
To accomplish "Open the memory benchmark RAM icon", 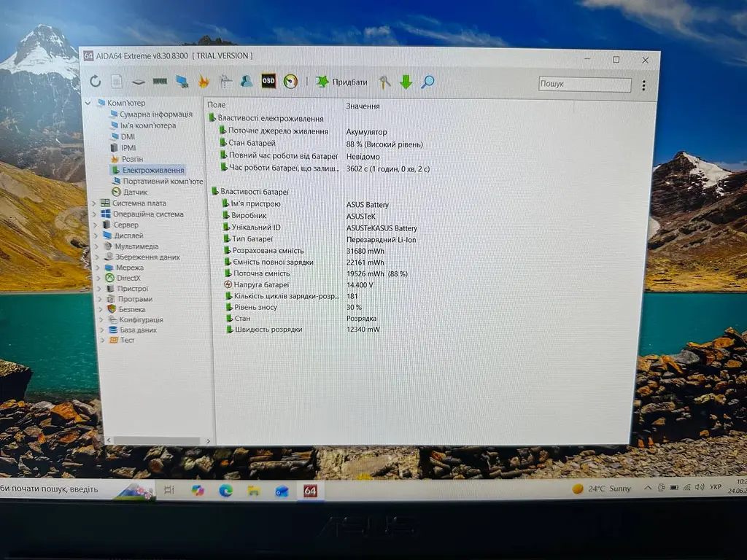I will coord(160,82).
